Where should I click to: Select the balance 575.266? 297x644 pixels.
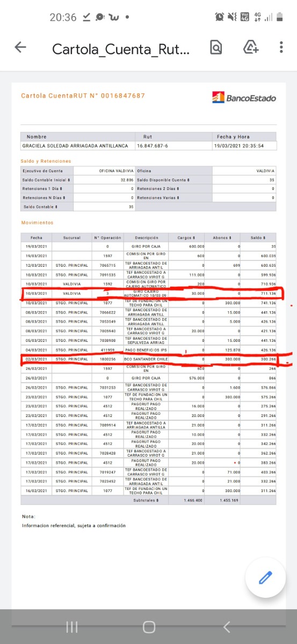(x=268, y=397)
